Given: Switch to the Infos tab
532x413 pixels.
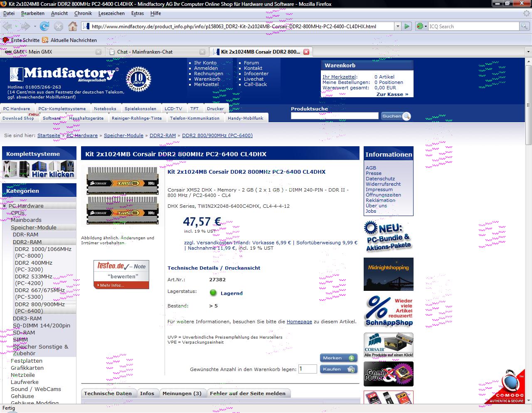Looking at the screenshot, I should (x=147, y=393).
